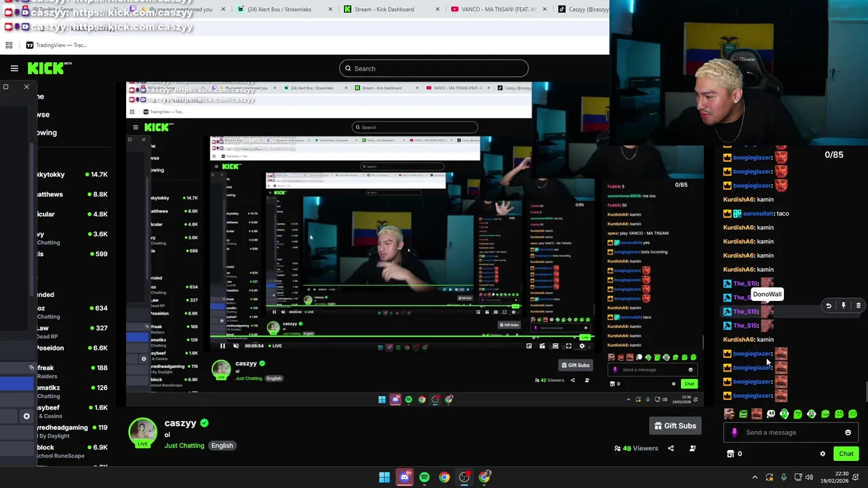This screenshot has height=488, width=868.
Task: Open the sidebar channel with 3.6K viewers
Action: click(73, 237)
